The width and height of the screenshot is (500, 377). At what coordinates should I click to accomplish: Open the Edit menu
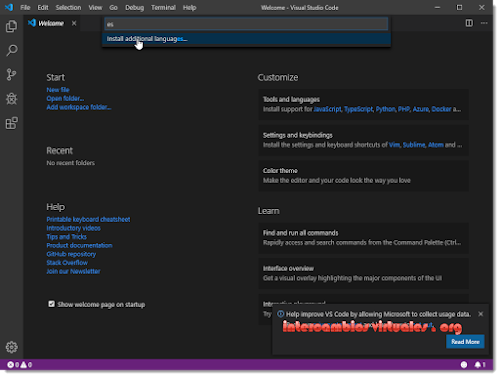tap(43, 7)
